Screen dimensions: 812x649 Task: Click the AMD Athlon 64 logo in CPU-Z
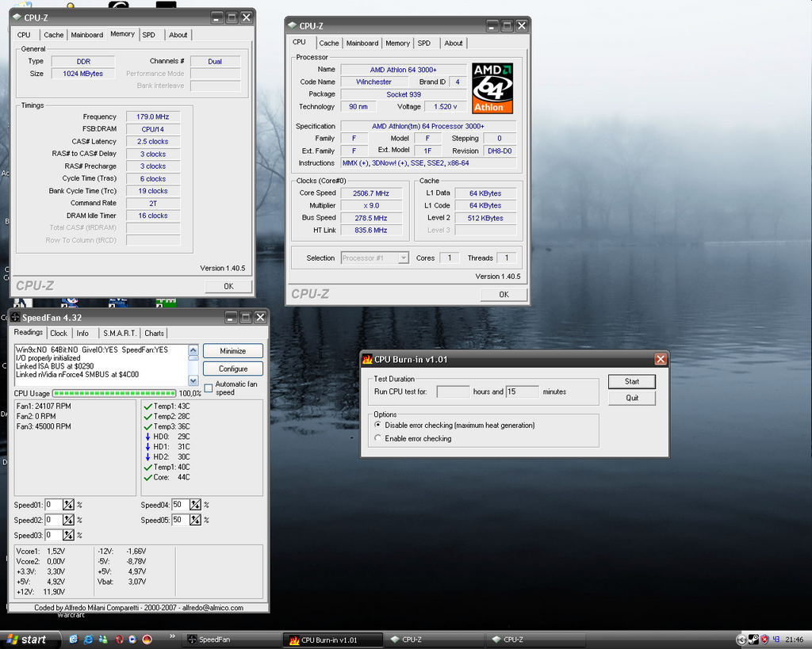[492, 88]
